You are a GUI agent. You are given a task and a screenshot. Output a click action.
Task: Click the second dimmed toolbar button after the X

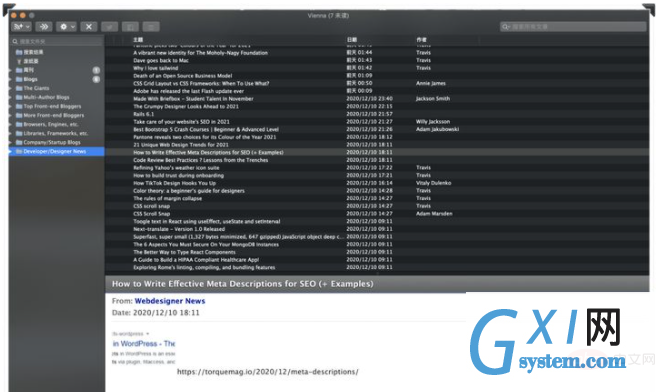[130, 27]
